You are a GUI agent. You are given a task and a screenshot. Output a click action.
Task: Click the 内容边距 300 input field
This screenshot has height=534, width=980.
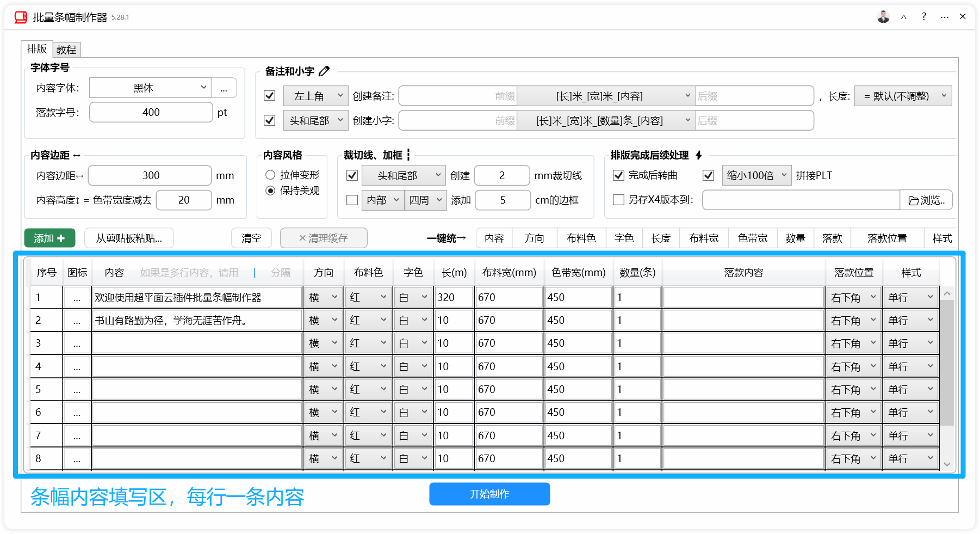(150, 175)
